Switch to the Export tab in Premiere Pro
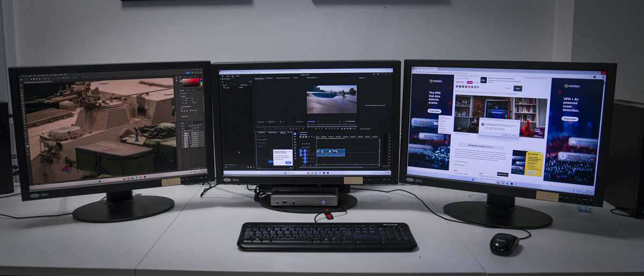Viewport: 644px width, 276px height. pos(237,76)
